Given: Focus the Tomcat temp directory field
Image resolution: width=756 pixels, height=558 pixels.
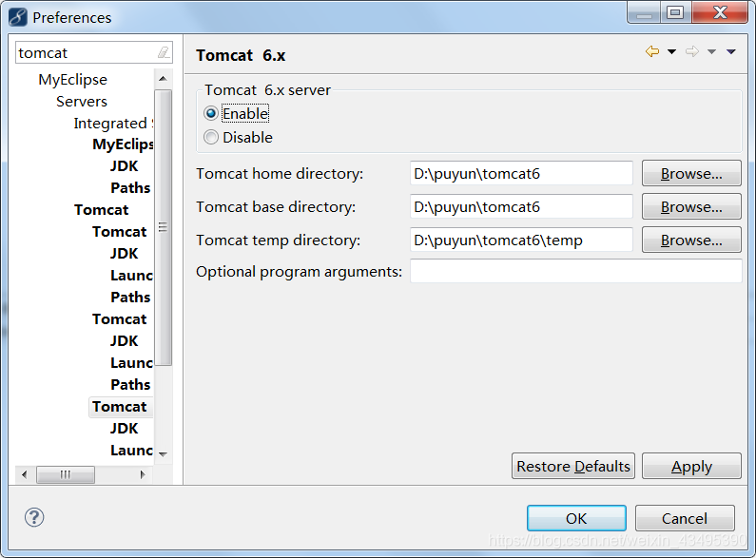Looking at the screenshot, I should [x=521, y=240].
